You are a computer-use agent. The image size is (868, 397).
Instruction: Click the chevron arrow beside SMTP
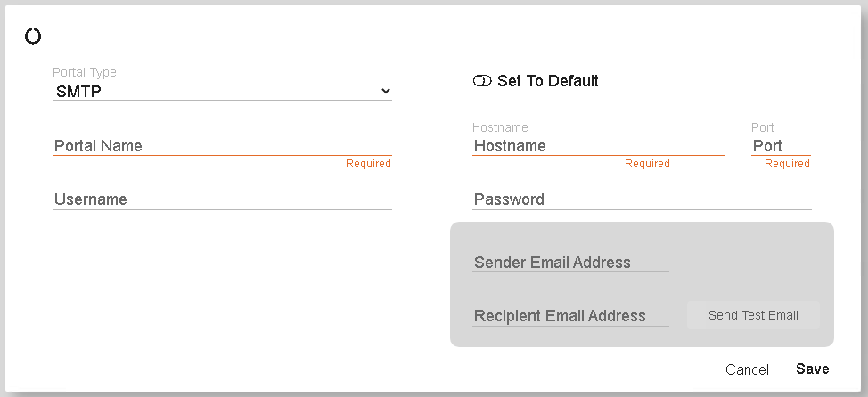point(386,91)
